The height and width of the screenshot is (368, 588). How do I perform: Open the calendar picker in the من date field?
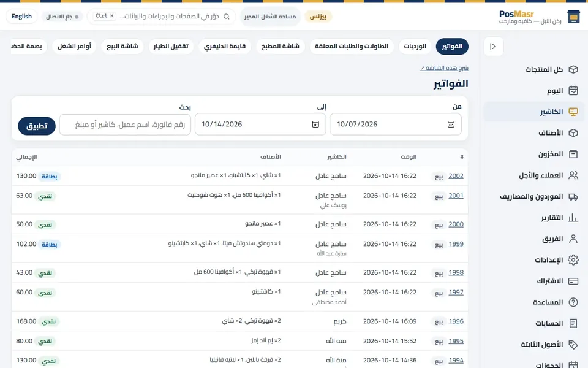pyautogui.click(x=451, y=125)
